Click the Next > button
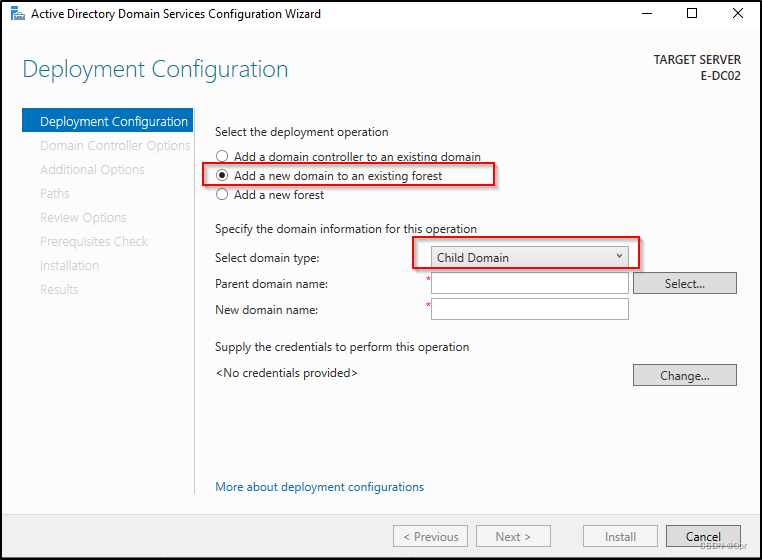The height and width of the screenshot is (560, 762). 513,536
